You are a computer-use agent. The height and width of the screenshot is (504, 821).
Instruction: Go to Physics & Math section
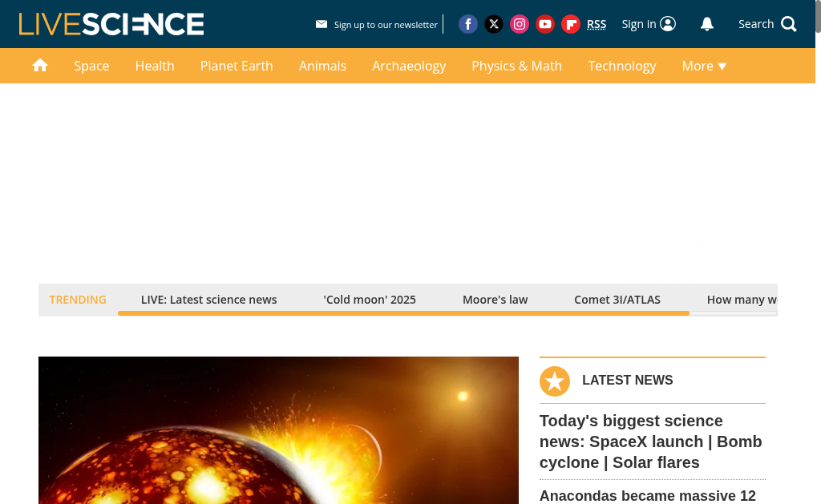[516, 66]
